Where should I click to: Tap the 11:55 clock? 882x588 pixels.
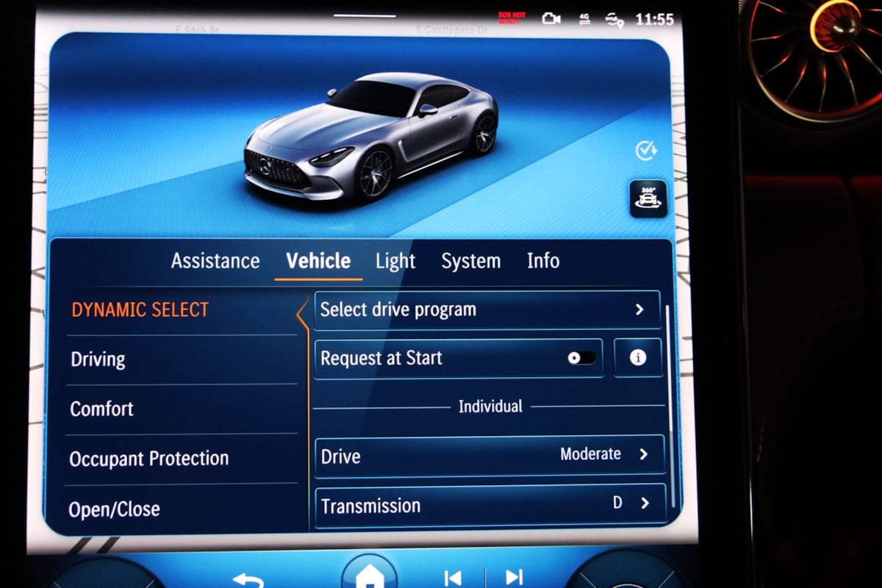[654, 20]
